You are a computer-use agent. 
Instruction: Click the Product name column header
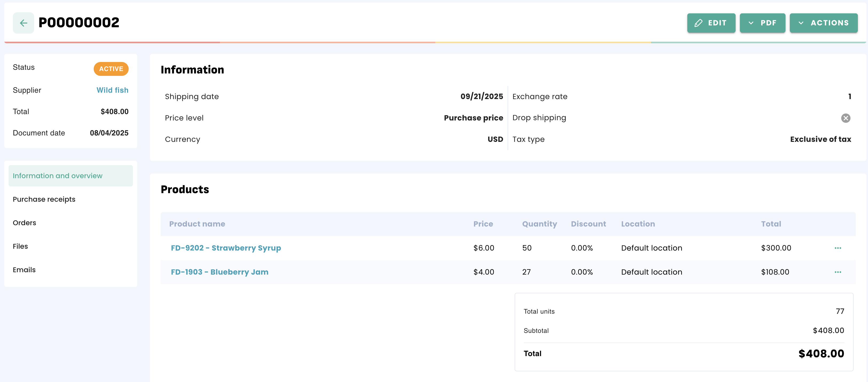(197, 224)
